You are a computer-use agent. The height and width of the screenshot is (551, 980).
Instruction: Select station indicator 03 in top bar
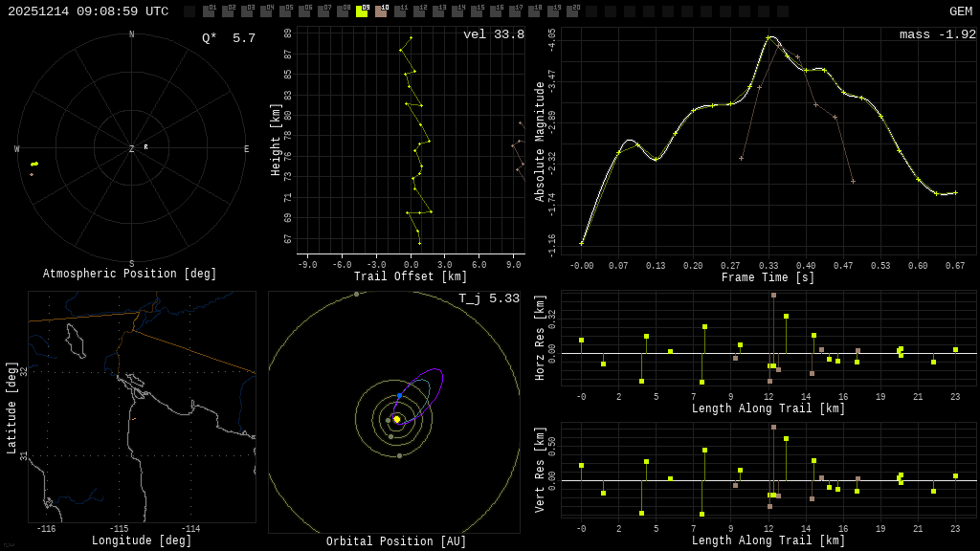[x=247, y=11]
